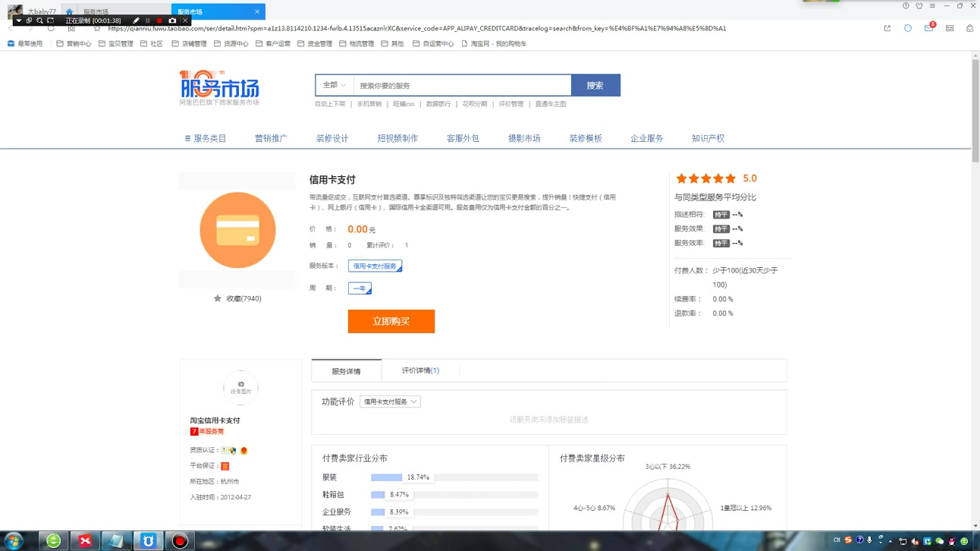980x551 pixels.
Task: Open the messages envelope with badge 8
Action: click(x=928, y=28)
